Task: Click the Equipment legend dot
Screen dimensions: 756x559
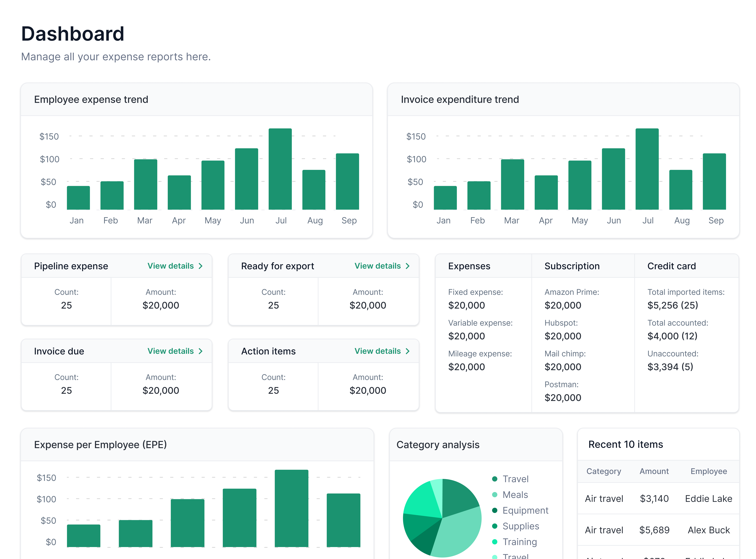Action: pyautogui.click(x=494, y=510)
